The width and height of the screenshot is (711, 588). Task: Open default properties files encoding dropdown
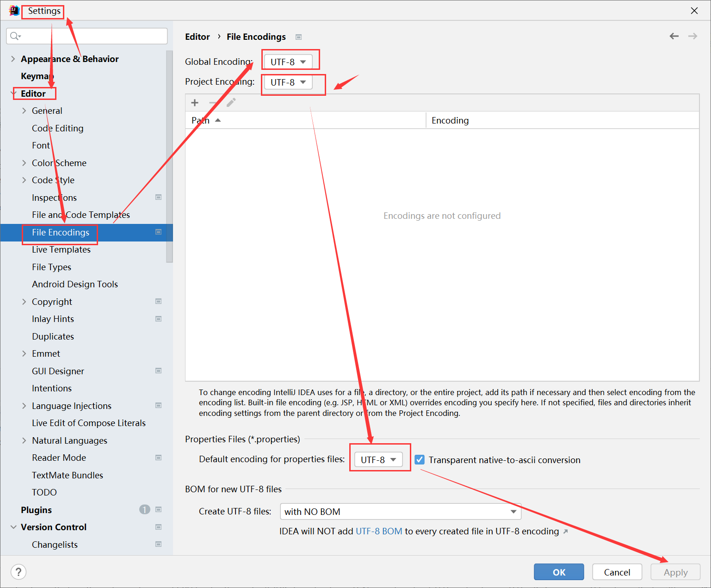[378, 459]
